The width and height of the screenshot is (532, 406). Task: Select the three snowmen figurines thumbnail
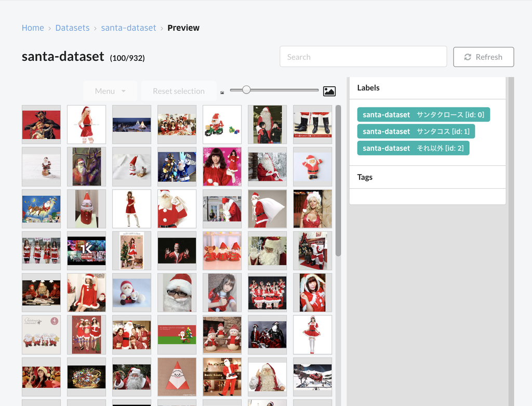[x=222, y=335]
